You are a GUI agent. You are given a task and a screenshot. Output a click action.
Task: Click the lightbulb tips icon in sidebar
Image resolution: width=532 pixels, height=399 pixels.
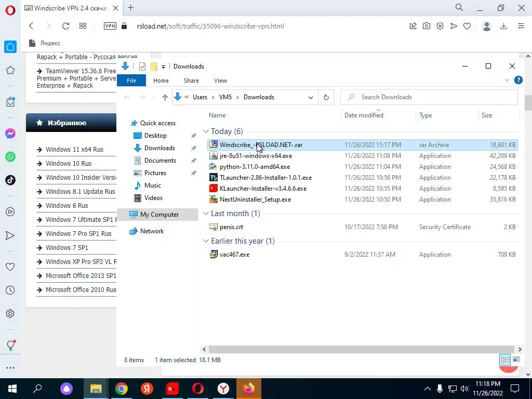tap(10, 345)
